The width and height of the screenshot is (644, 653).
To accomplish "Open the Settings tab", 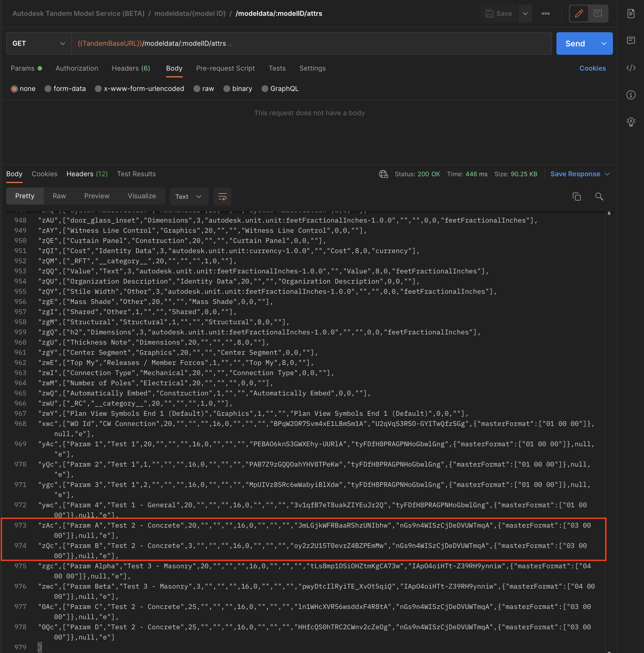I will coord(312,68).
